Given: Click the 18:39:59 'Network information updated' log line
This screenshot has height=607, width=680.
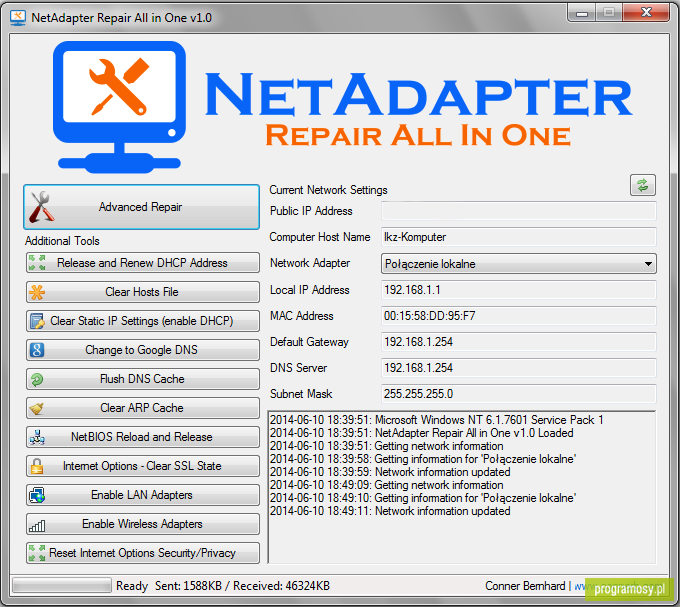Looking at the screenshot, I should [390, 472].
